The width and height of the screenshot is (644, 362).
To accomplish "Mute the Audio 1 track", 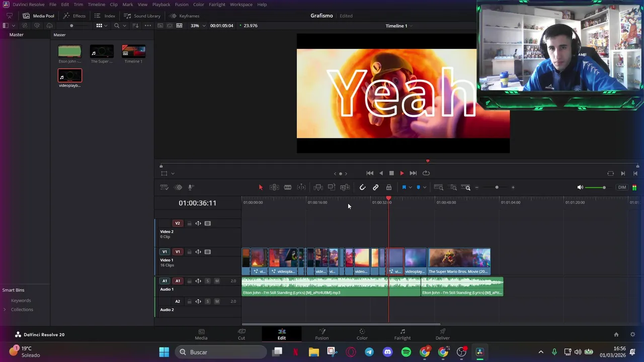I will [217, 281].
